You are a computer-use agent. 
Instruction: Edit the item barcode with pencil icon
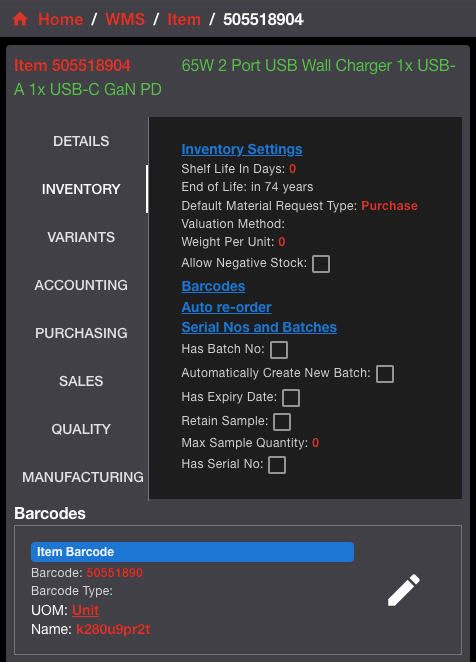(x=404, y=590)
